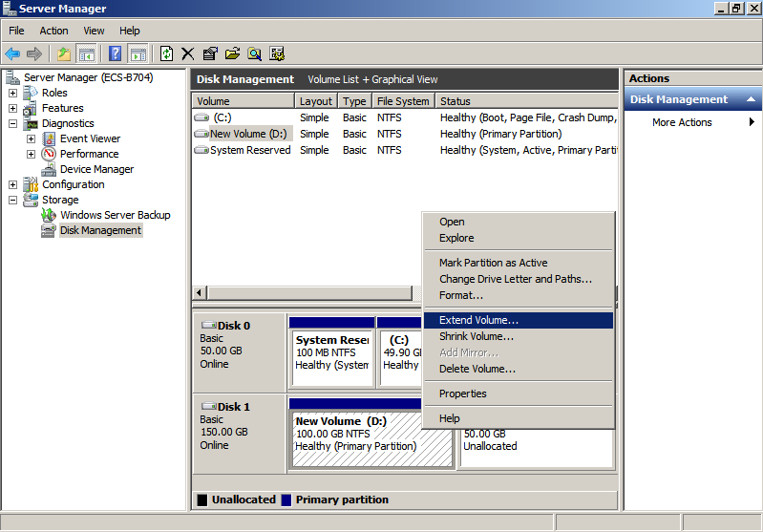Screen dimensions: 763x532
Task: Click the Explore magnifier-folder toolbar icon
Action: coord(254,53)
